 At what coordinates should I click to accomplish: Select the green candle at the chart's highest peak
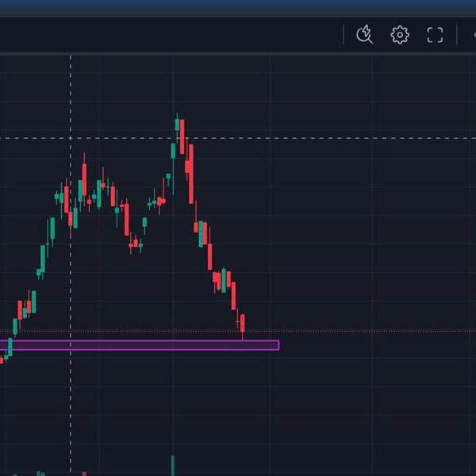coord(177,125)
